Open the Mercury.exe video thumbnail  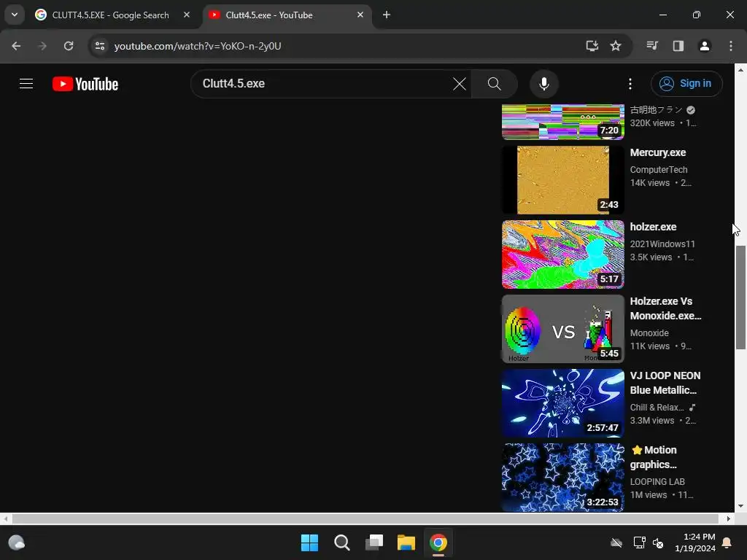(x=562, y=180)
